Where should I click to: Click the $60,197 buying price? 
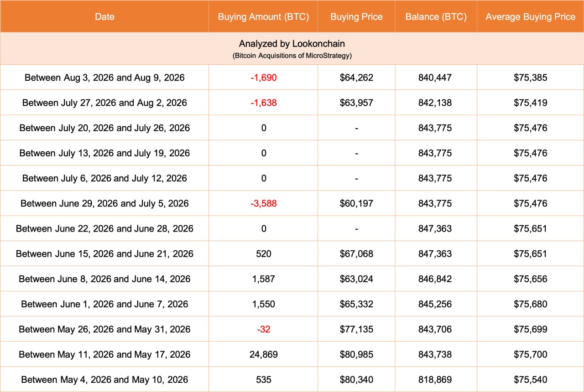pos(356,203)
